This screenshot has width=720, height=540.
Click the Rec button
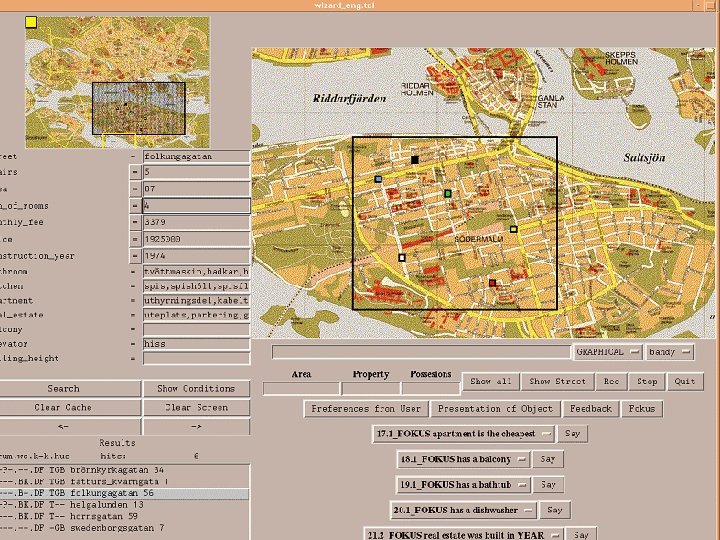[611, 382]
